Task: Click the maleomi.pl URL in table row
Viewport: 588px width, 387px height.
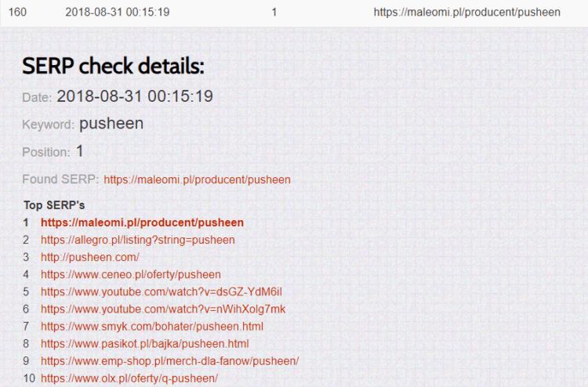Action: pyautogui.click(x=467, y=13)
